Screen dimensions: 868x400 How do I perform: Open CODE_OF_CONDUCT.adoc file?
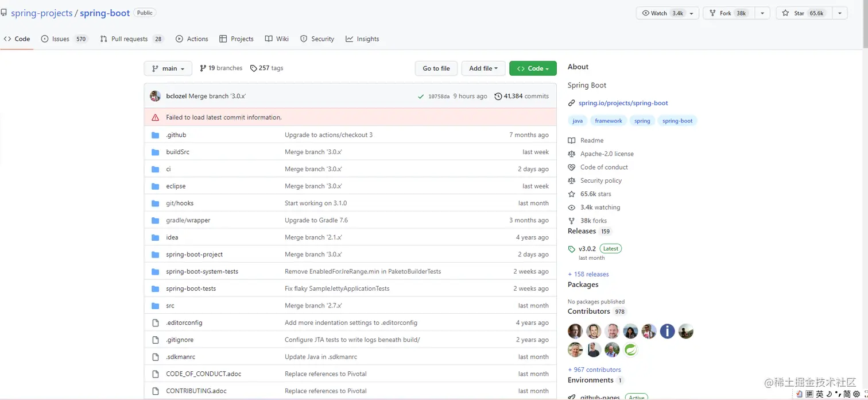[203, 374]
